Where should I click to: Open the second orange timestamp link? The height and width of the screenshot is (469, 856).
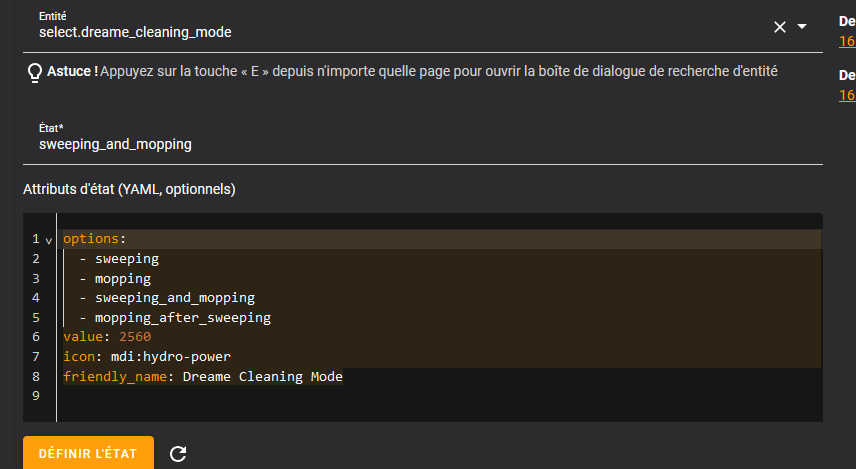[x=847, y=95]
